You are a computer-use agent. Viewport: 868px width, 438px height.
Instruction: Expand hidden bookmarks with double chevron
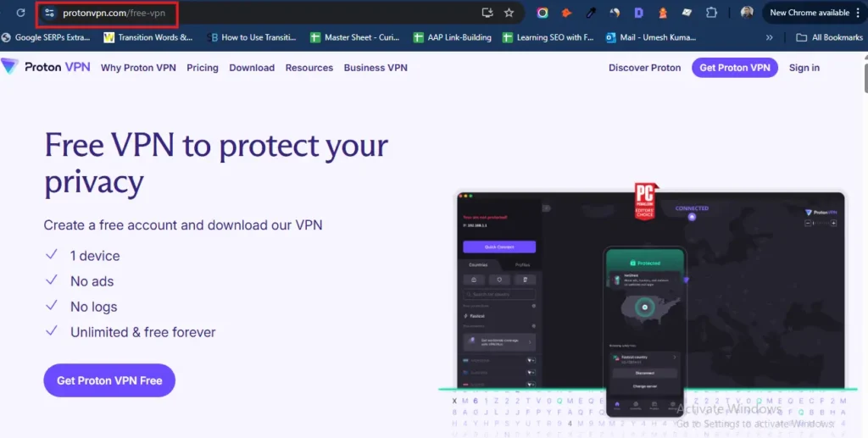coord(769,37)
